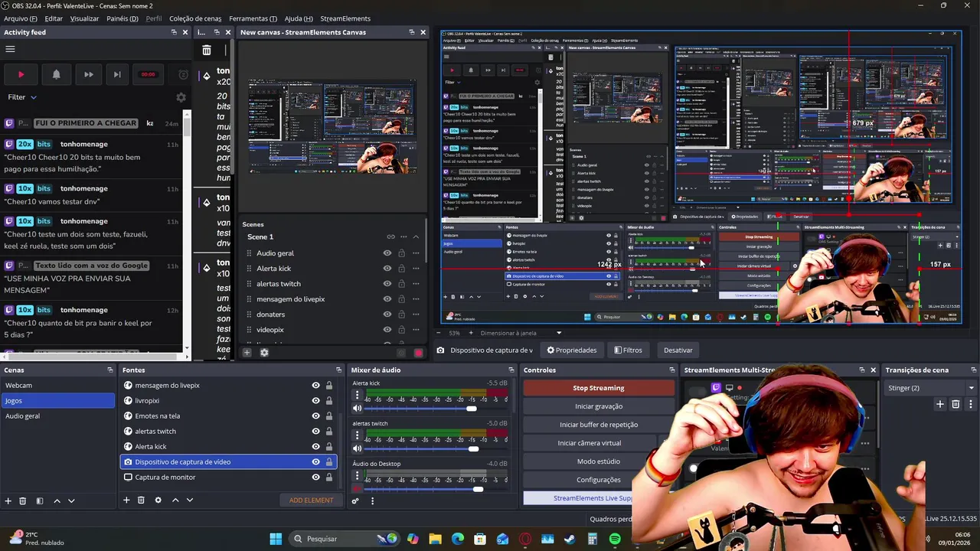
Task: Move the source down in the Fontes panel
Action: point(190,500)
